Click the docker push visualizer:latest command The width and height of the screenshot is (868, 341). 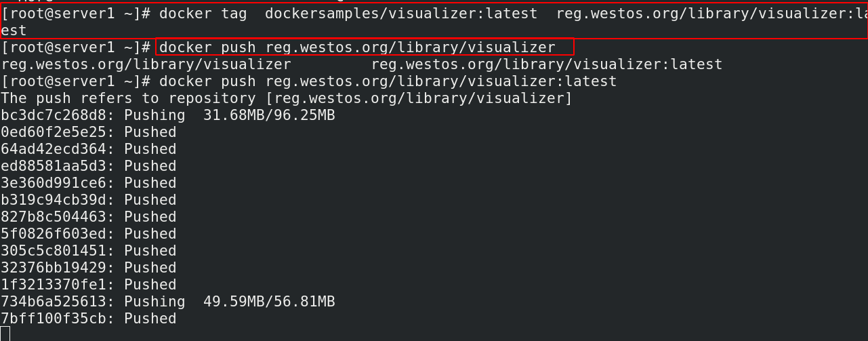388,81
